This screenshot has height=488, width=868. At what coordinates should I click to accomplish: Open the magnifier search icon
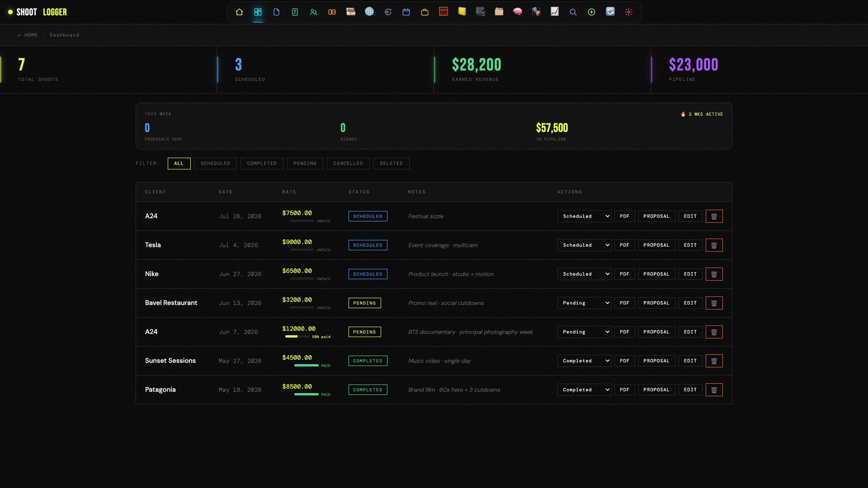click(573, 12)
